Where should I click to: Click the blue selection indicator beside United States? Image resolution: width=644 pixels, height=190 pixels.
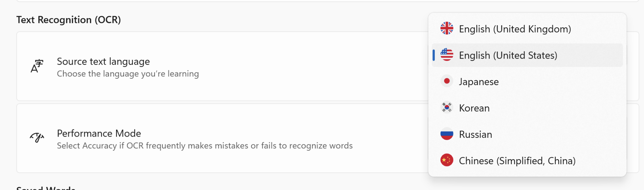434,55
